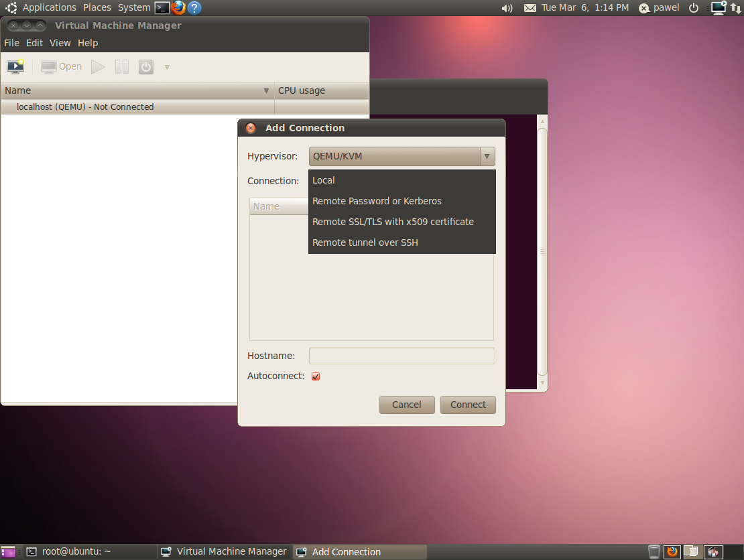The height and width of the screenshot is (560, 744).
Task: Click the Firefox workspace thumbnail in bottom panel
Action: point(672,551)
